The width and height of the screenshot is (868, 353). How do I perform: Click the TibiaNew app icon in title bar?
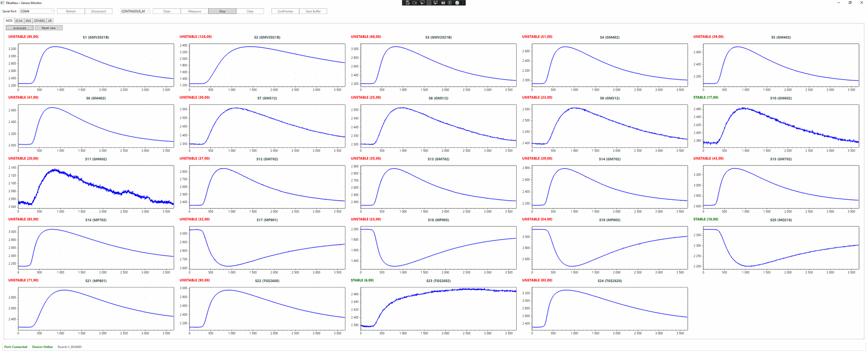(3, 3)
